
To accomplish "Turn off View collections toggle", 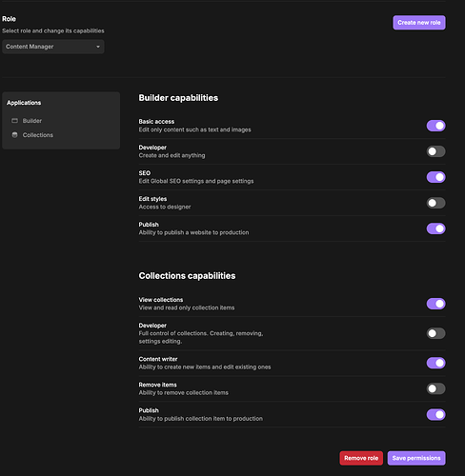I will (435, 304).
